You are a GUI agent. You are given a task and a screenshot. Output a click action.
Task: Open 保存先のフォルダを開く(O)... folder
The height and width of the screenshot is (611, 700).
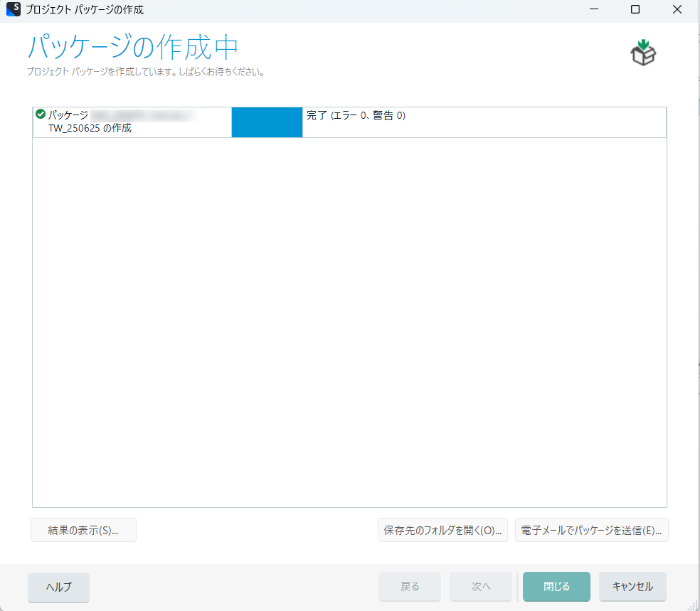442,530
